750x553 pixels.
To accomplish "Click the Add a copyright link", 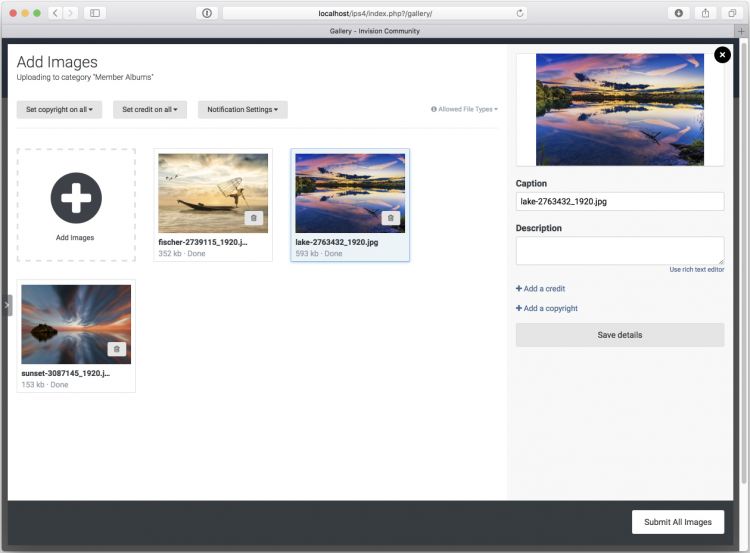I will pyautogui.click(x=547, y=308).
